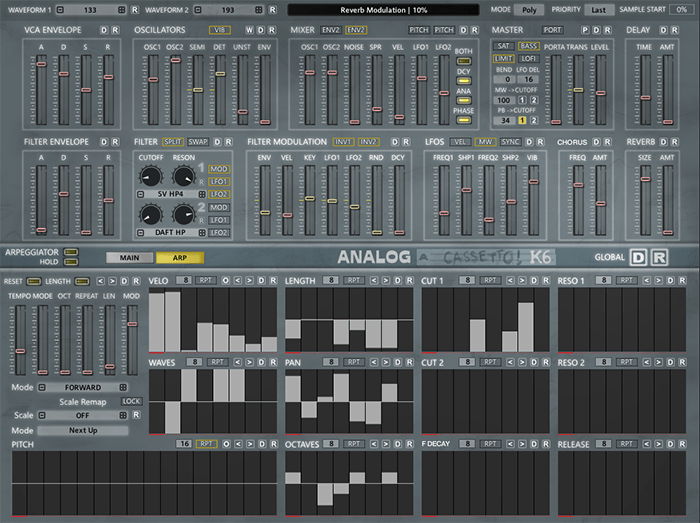Open the Poly voice mode selector
Image resolution: width=700 pixels, height=523 pixels.
point(529,10)
